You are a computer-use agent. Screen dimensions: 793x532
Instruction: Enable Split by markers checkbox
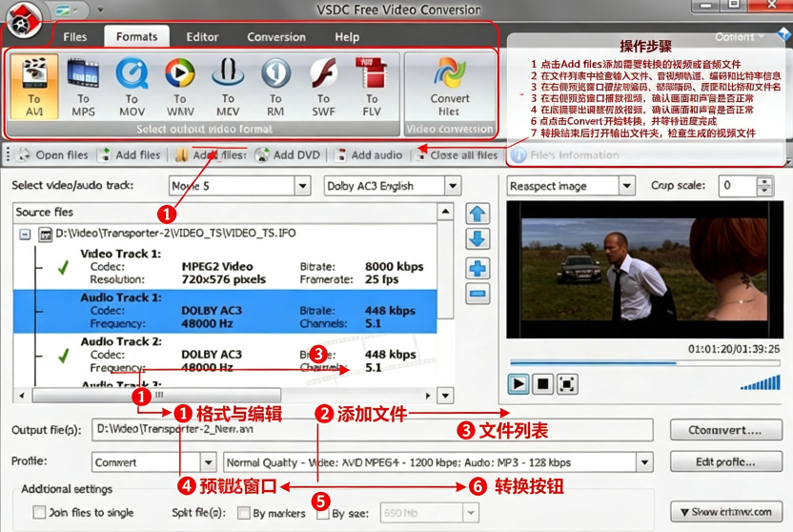(x=244, y=513)
